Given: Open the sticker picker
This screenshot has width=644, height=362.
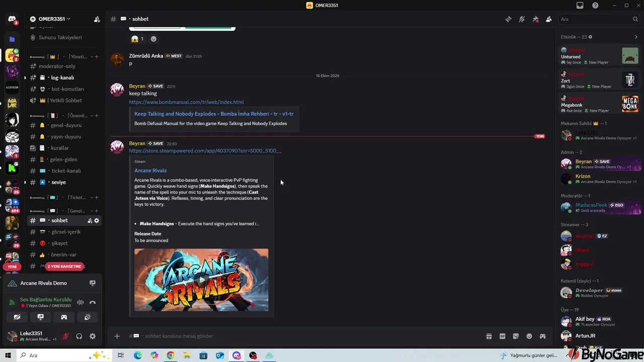Looking at the screenshot, I should click(516, 336).
